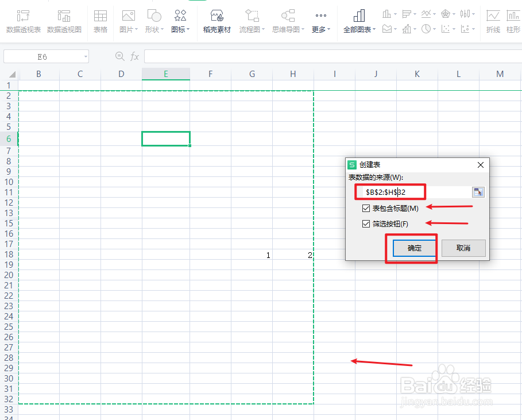Expand the 更多 dropdown arrow
Image resolution: width=522 pixels, height=420 pixels.
pyautogui.click(x=329, y=30)
